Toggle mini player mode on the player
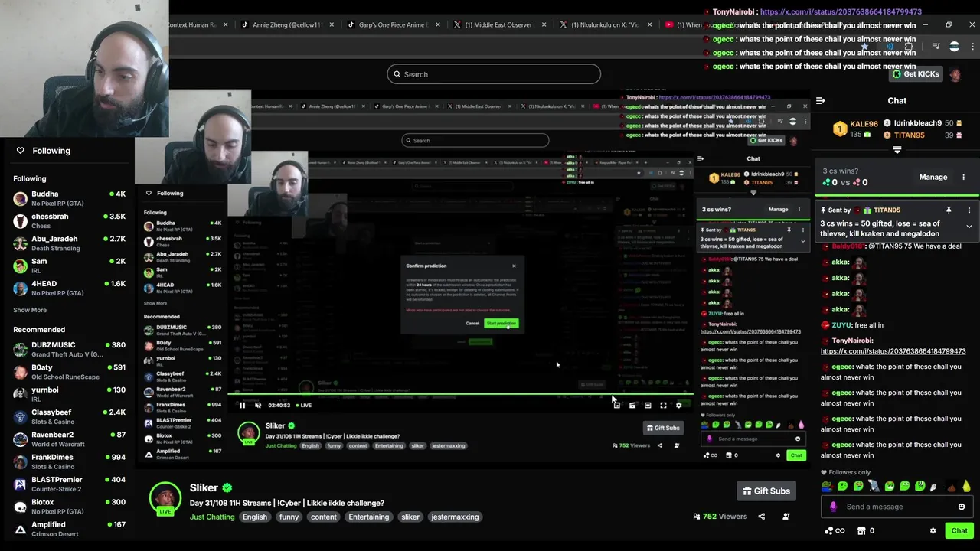The height and width of the screenshot is (551, 980). click(x=632, y=405)
